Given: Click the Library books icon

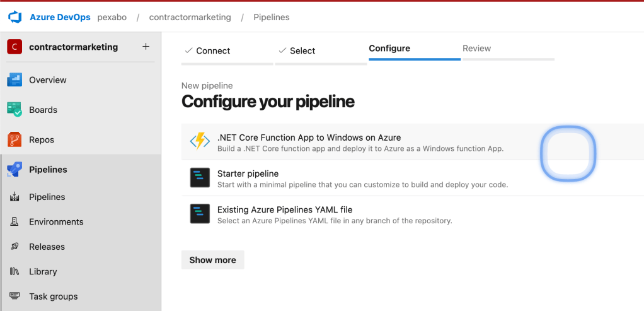Looking at the screenshot, I should pos(14,271).
